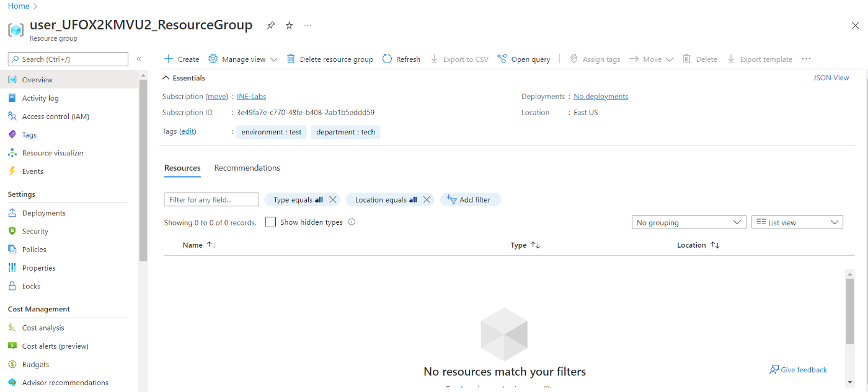Open the Activity log sidebar item
The width and height of the screenshot is (868, 392).
pyautogui.click(x=41, y=98)
